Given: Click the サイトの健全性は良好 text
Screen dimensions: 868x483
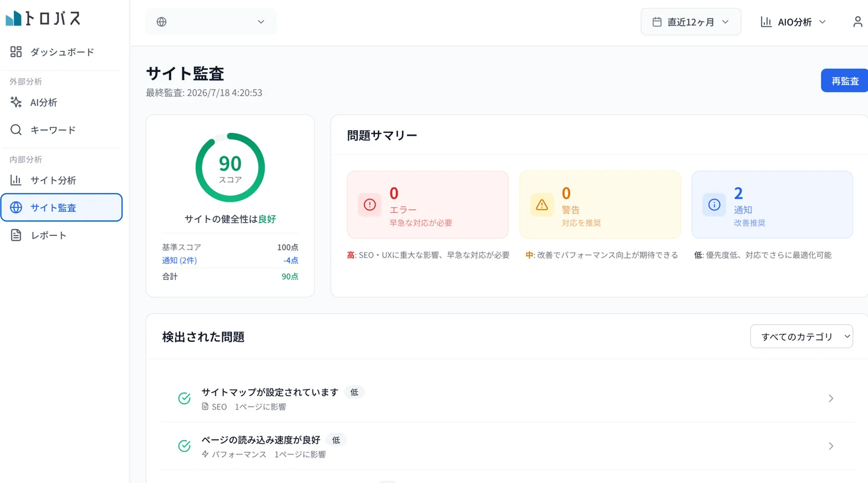Looking at the screenshot, I should (x=230, y=219).
